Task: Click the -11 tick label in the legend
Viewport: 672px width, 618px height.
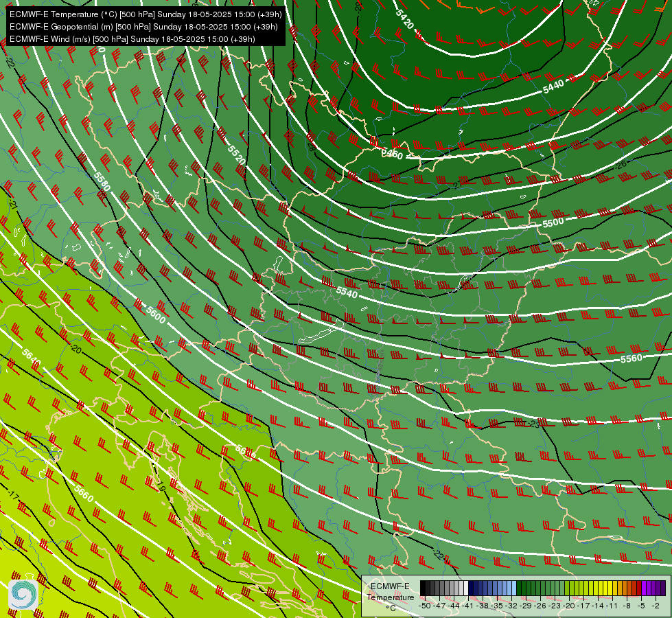Action: [613, 606]
